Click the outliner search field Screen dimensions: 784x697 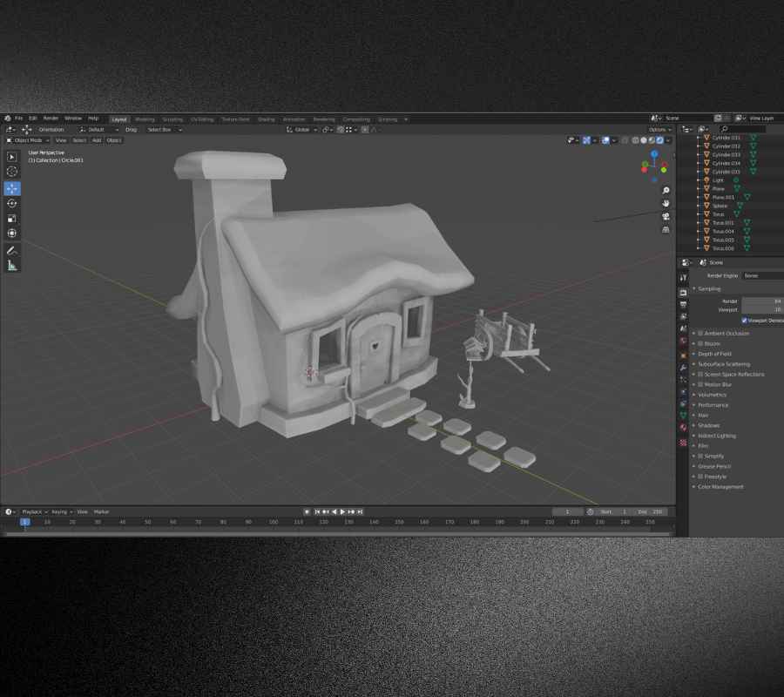pyautogui.click(x=742, y=129)
